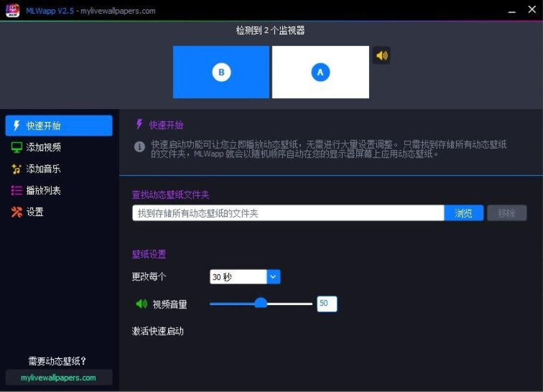Click the playlist icon for 播放列表
The image size is (543, 392).
click(x=17, y=191)
